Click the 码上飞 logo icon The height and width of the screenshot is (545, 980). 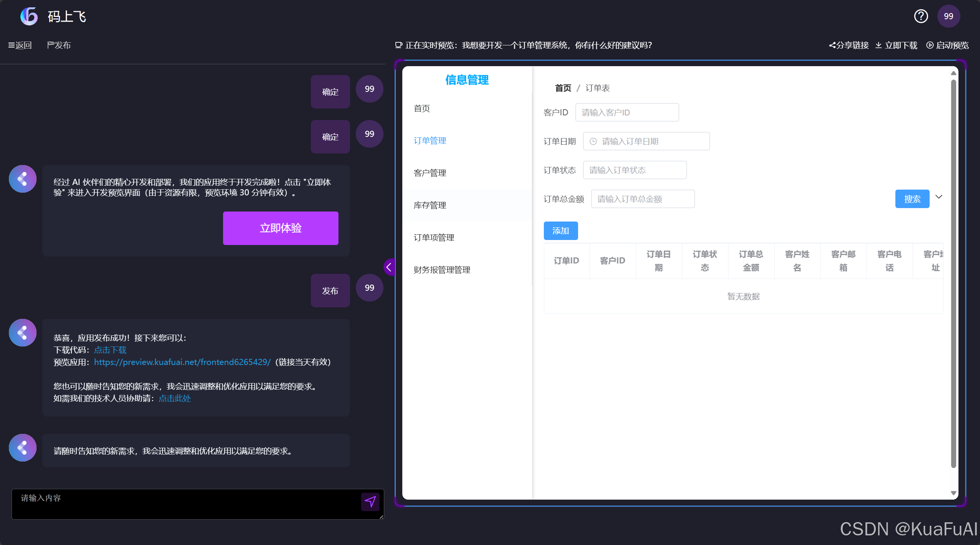[29, 16]
